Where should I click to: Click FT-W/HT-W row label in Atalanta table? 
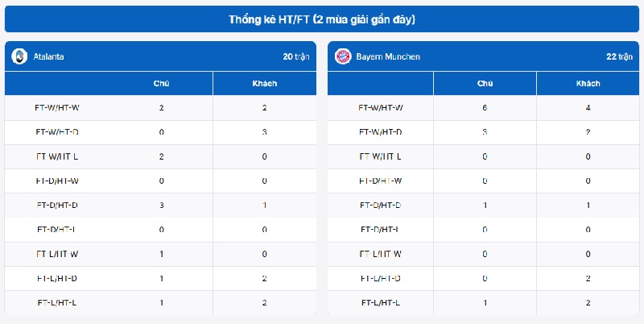pyautogui.click(x=57, y=108)
